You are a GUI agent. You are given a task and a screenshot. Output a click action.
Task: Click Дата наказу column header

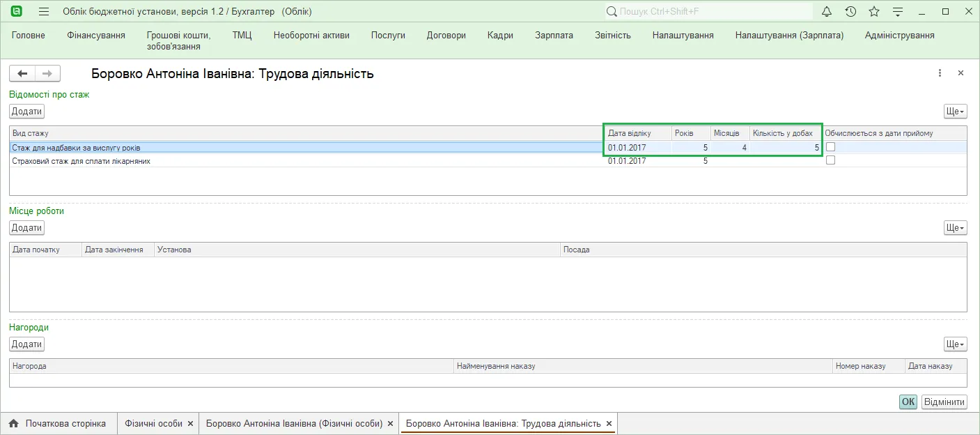936,366
